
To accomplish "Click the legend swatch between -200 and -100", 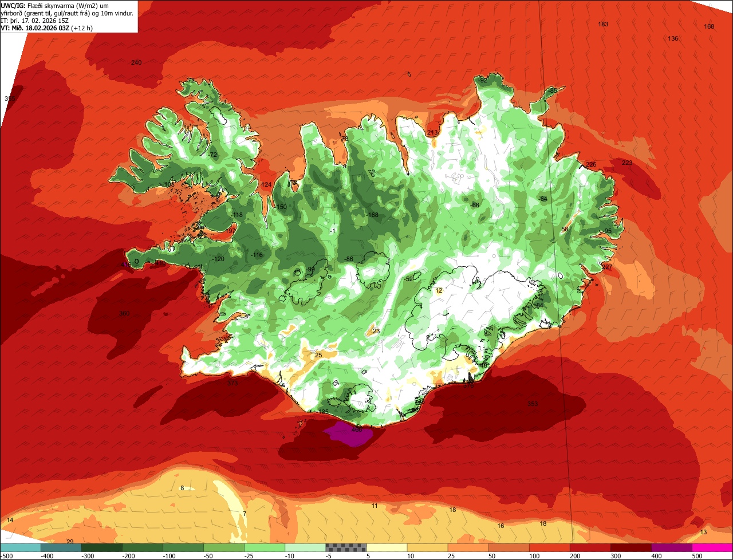I will [x=142, y=547].
